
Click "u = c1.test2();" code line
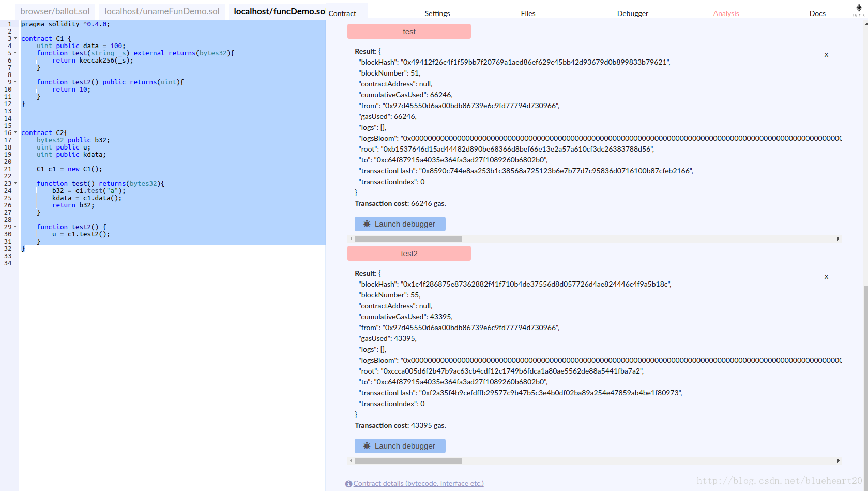(x=81, y=234)
